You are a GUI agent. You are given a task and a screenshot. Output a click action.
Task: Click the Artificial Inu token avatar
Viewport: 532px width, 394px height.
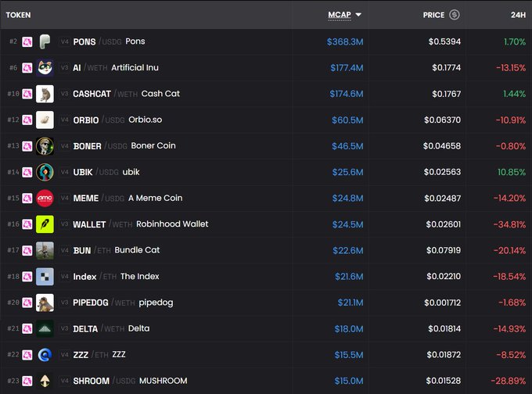click(x=45, y=68)
